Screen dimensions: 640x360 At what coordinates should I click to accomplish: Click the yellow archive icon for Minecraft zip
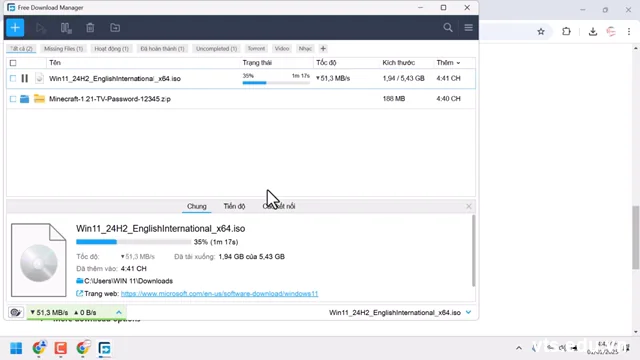point(39,98)
